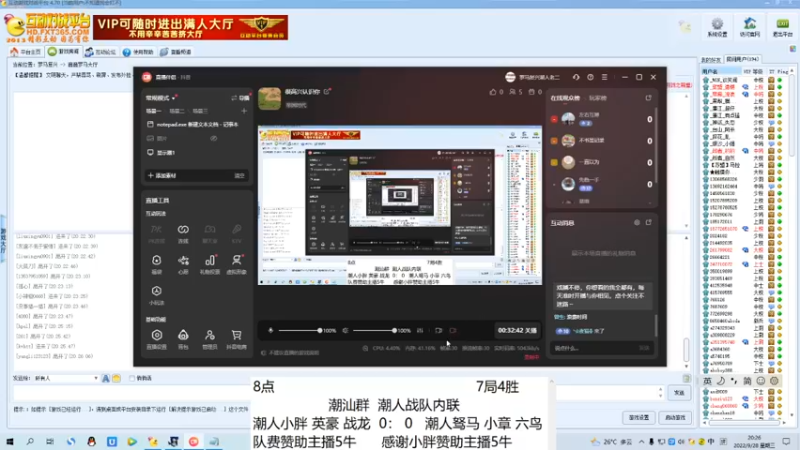Add a new scene with plus icon
Screen dimensions: 800x450
coord(244,111)
